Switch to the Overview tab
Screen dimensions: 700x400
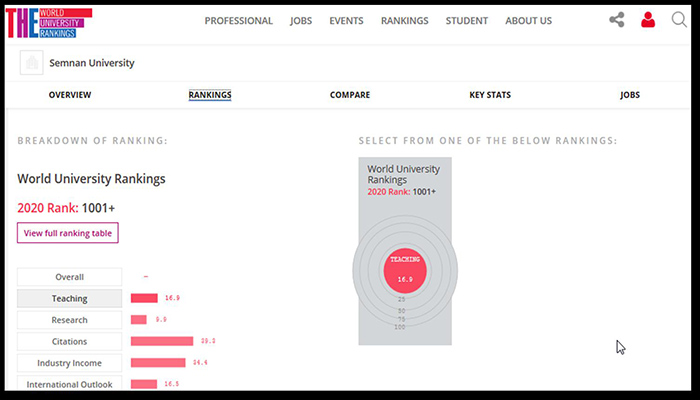[x=70, y=95]
